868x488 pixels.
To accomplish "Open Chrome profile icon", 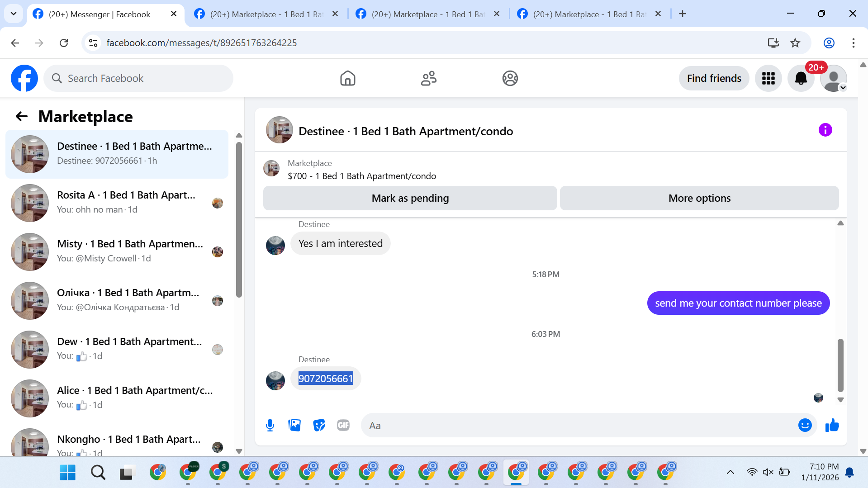I will point(829,43).
